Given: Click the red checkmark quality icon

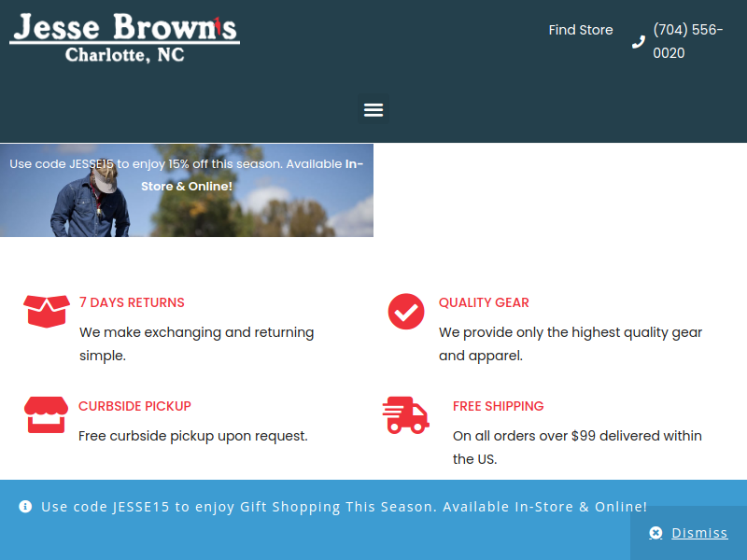Looking at the screenshot, I should click(406, 312).
